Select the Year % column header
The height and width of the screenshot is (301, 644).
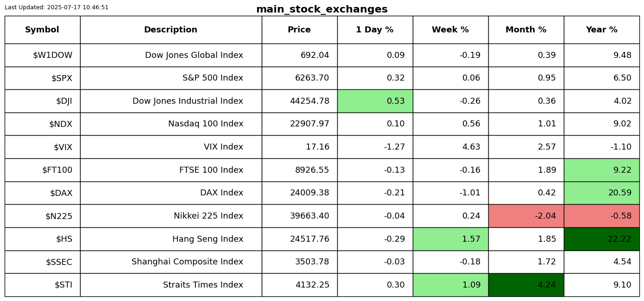click(x=601, y=30)
